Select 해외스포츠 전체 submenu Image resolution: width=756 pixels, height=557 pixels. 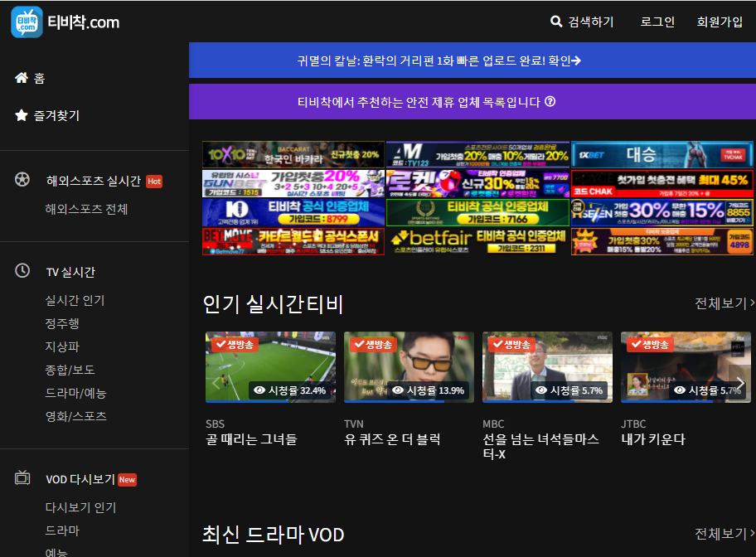coord(86,210)
